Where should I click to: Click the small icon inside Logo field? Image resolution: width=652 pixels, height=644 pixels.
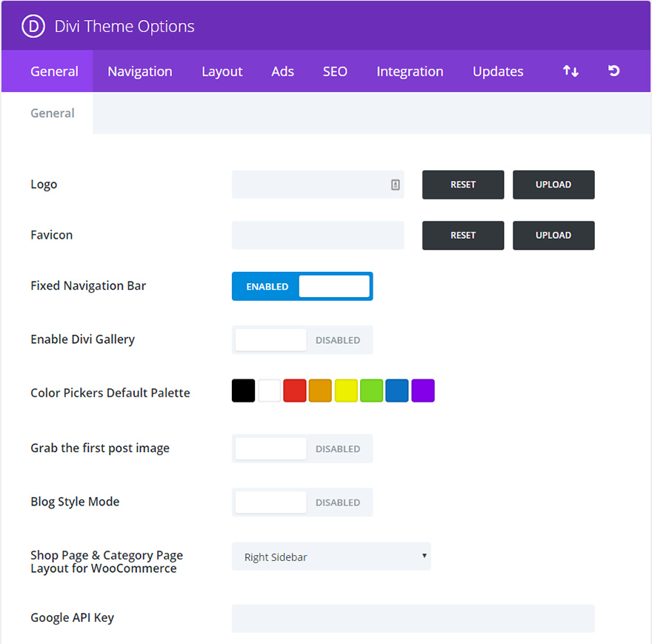click(x=396, y=185)
